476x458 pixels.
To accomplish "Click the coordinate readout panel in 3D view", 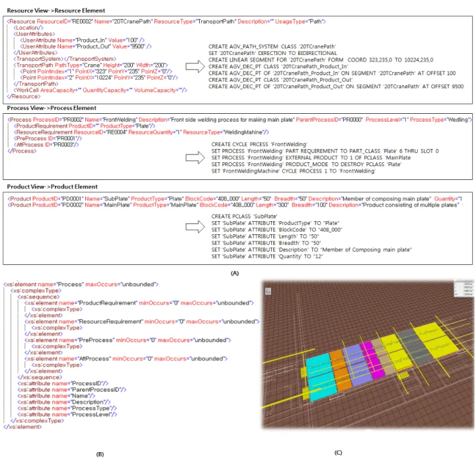I will [464, 289].
